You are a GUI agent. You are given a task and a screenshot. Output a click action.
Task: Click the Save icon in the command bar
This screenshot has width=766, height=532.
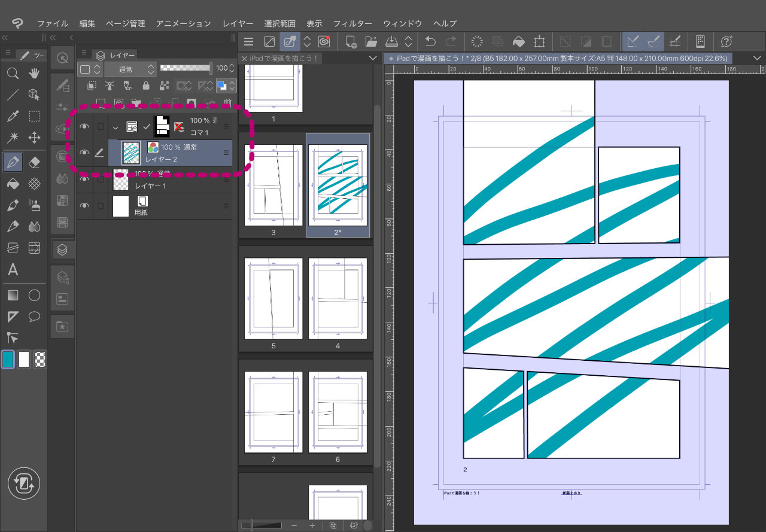[x=391, y=41]
